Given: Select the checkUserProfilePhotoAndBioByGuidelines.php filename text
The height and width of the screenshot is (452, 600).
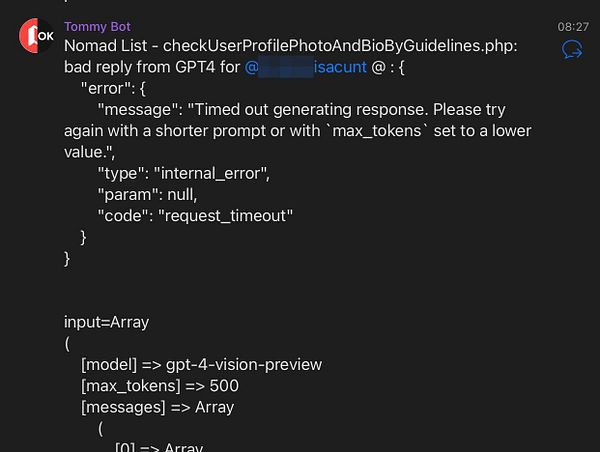Looking at the screenshot, I should (x=340, y=46).
